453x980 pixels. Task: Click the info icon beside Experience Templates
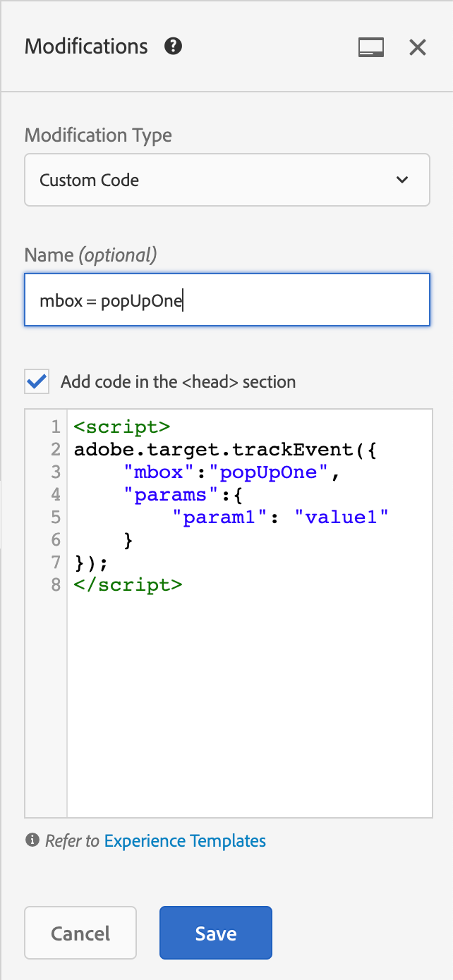coord(33,840)
